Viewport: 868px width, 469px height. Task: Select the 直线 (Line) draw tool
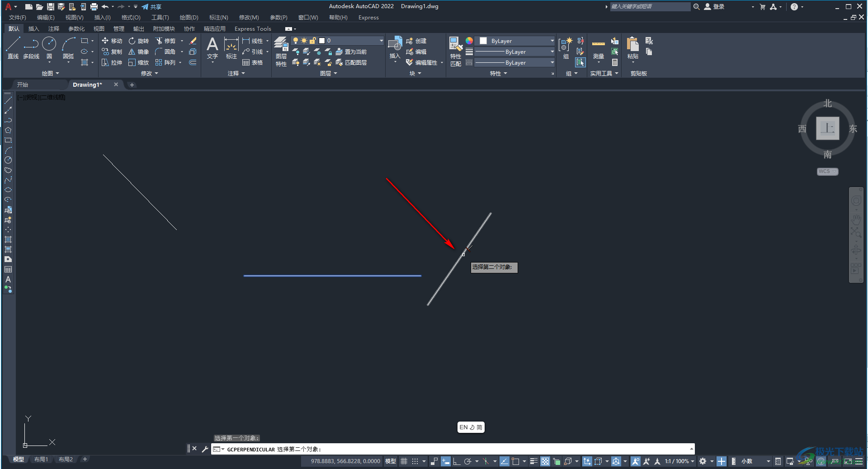[13, 48]
